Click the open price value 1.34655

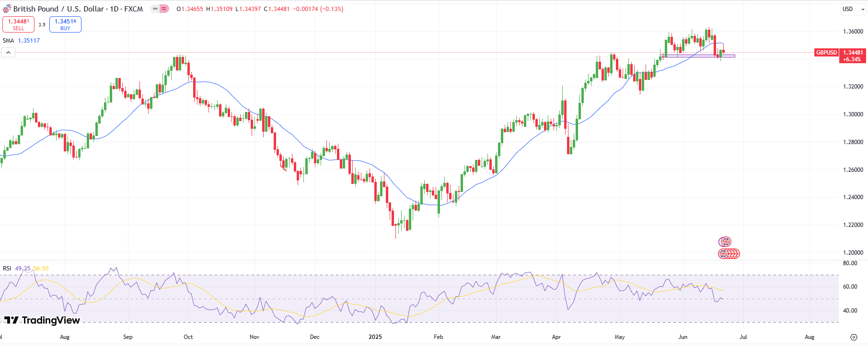click(x=192, y=9)
